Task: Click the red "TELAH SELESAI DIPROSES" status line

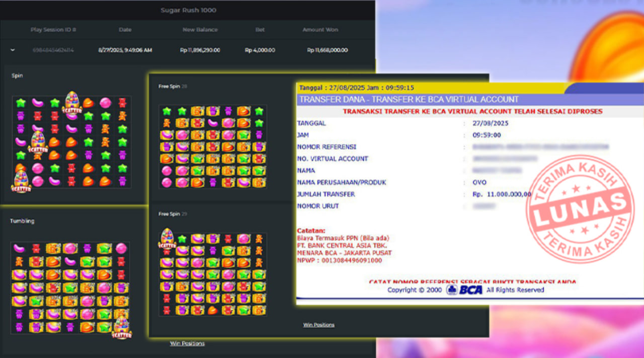Action: pos(472,111)
